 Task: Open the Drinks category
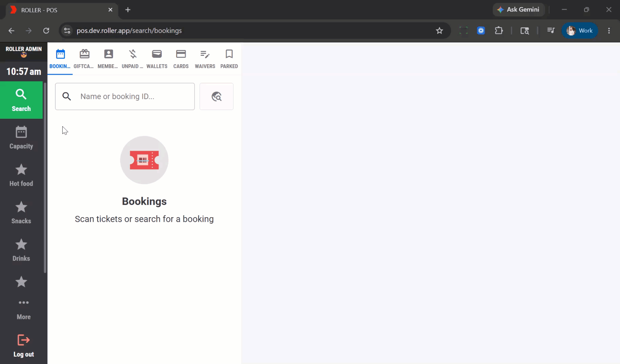(x=21, y=250)
